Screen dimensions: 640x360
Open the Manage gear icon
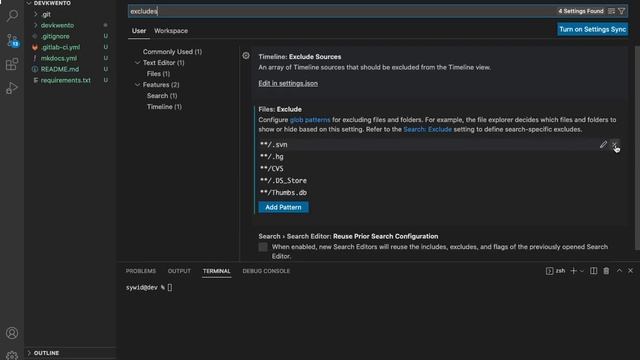point(12,355)
